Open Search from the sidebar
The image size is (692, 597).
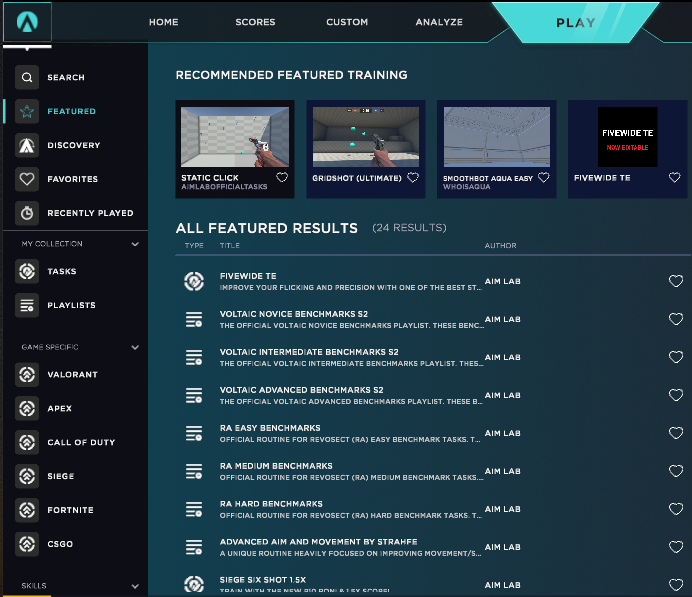(28, 77)
